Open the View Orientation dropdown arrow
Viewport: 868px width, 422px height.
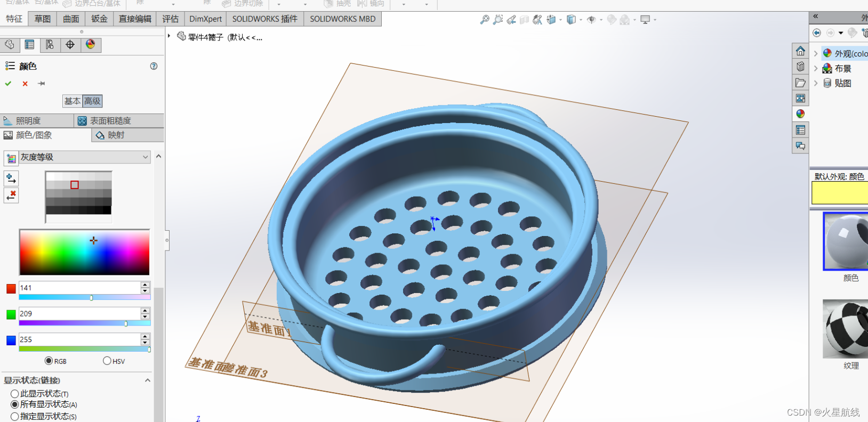pos(560,20)
